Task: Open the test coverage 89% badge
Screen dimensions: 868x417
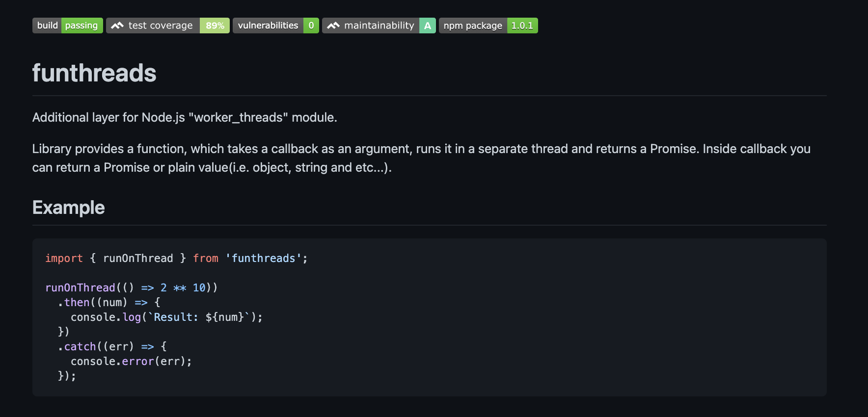Action: click(168, 26)
